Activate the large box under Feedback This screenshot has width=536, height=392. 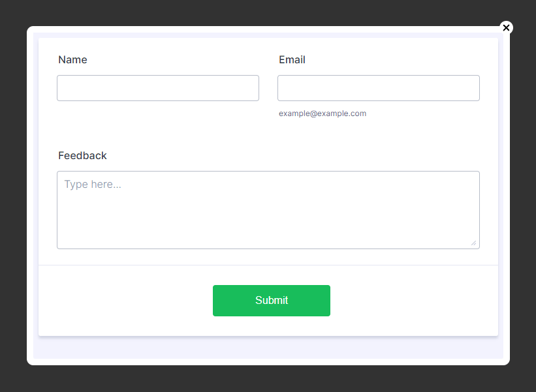[x=268, y=210]
